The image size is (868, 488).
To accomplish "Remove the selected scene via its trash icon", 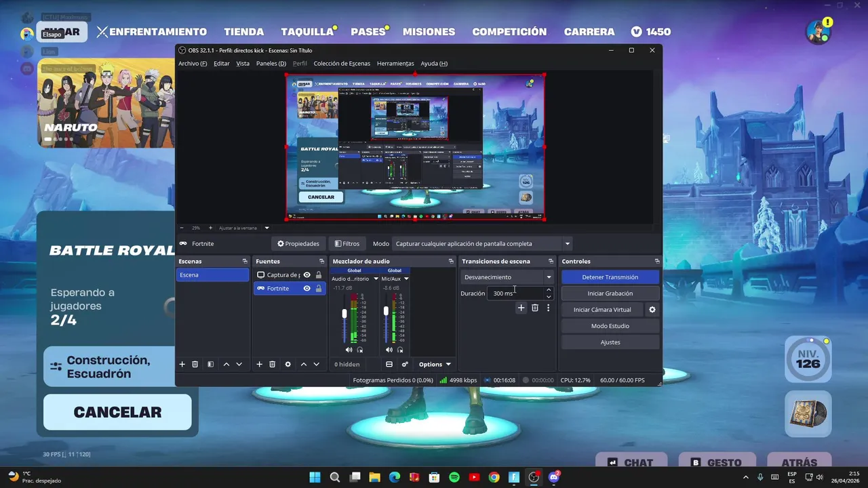I will [195, 365].
